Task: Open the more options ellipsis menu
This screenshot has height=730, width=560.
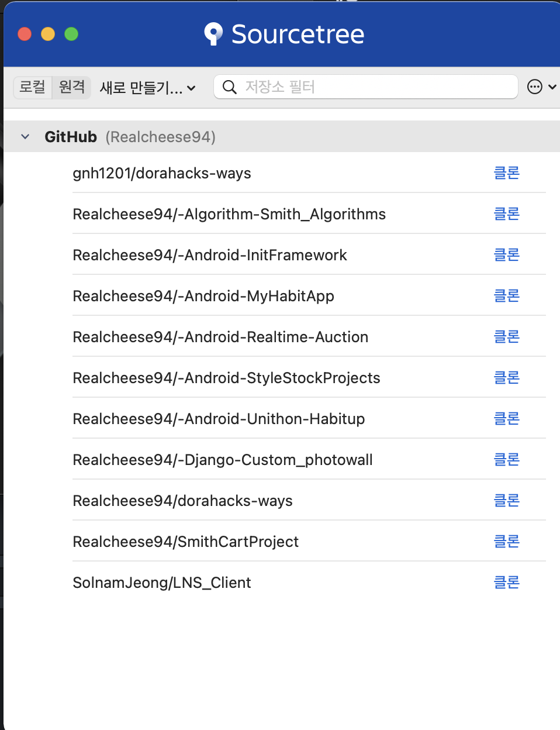Action: (x=534, y=87)
